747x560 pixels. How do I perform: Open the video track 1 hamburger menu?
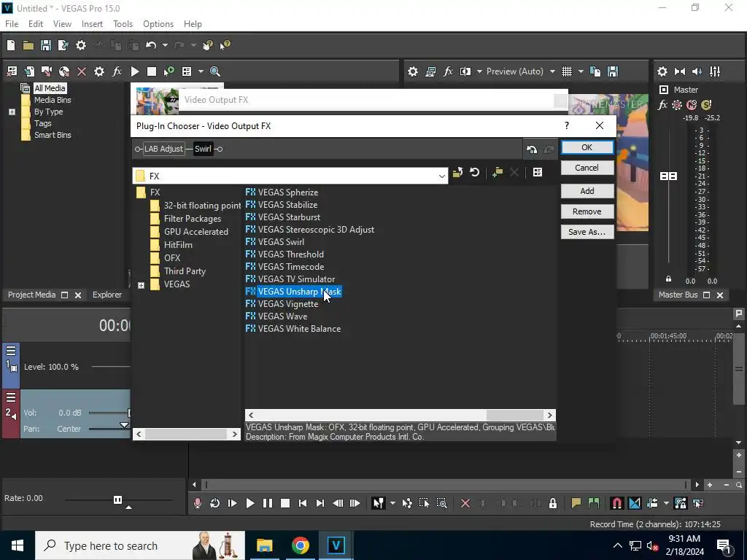point(11,351)
